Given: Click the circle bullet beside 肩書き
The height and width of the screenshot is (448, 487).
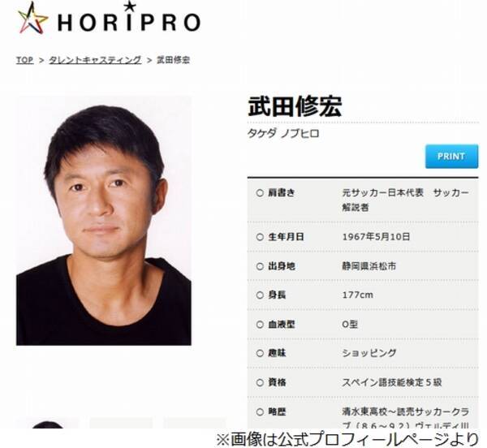Looking at the screenshot, I should coord(260,193).
